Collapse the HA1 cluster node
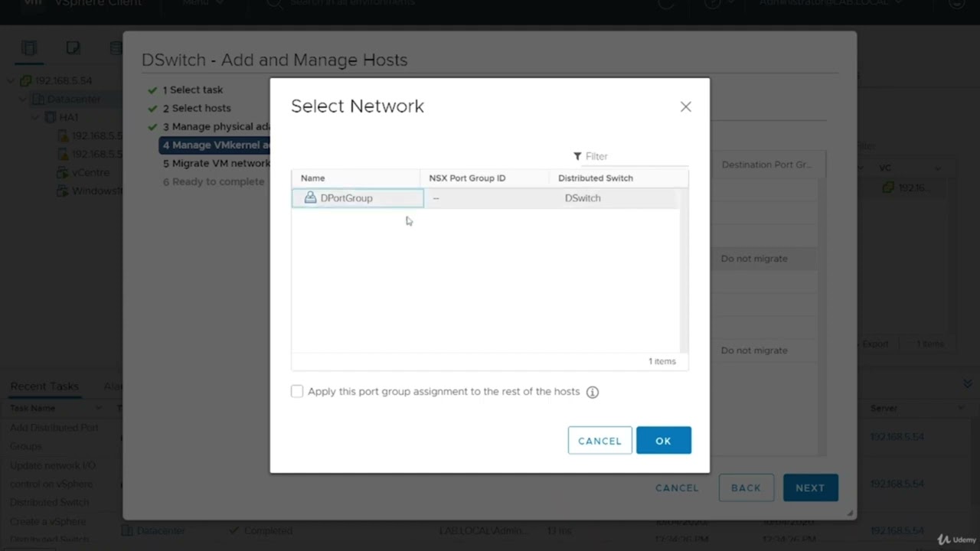This screenshot has width=980, height=551. 36,117
